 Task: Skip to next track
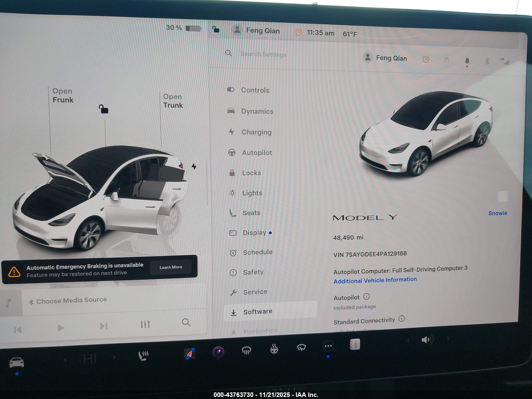[x=103, y=326]
